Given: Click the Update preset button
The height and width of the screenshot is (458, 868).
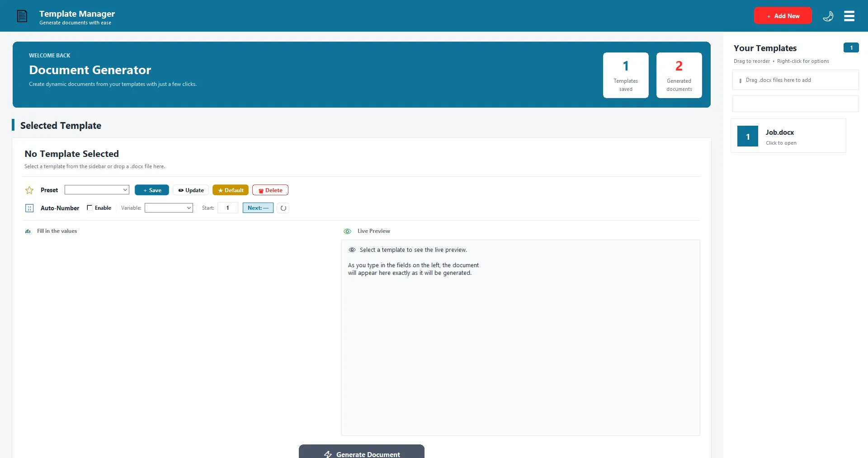Looking at the screenshot, I should coord(191,190).
